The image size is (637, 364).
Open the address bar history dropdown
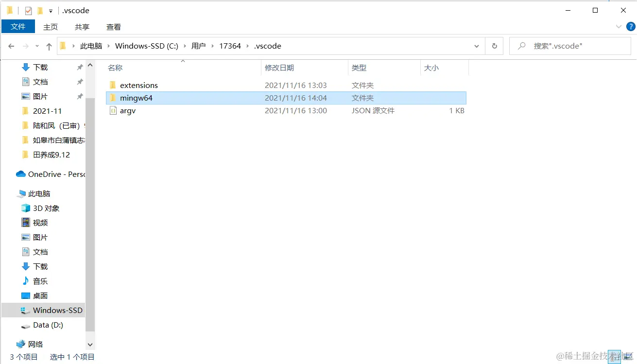476,46
